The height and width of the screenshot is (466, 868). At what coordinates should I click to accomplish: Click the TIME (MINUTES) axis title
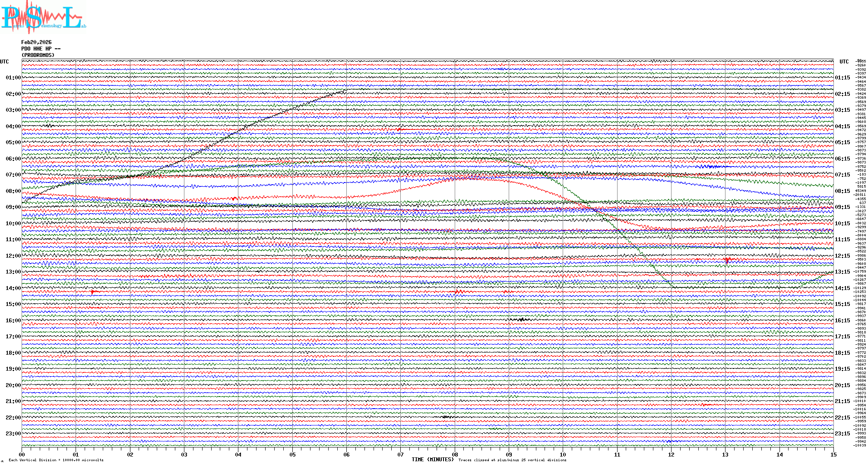point(432,460)
